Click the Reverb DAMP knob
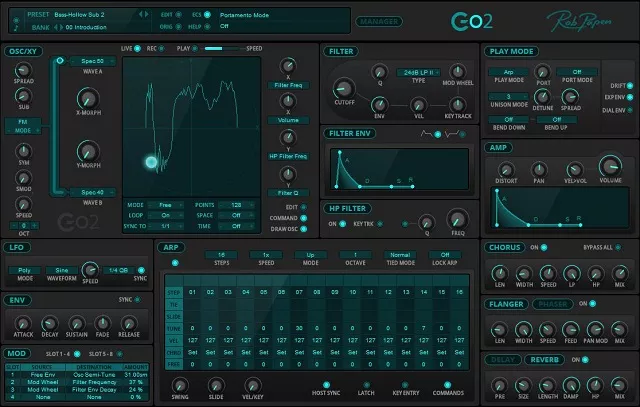Viewport: 640px width, 407px height. 571,385
